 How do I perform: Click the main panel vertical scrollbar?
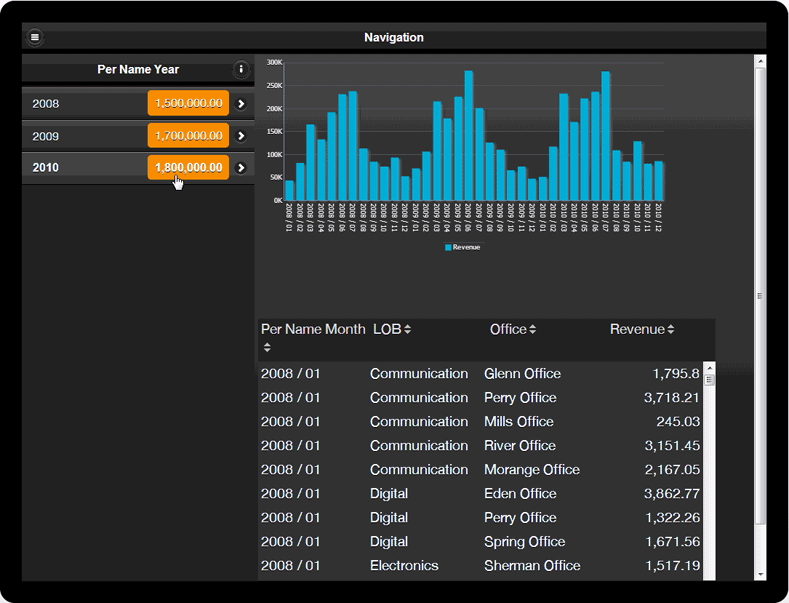coord(759,296)
